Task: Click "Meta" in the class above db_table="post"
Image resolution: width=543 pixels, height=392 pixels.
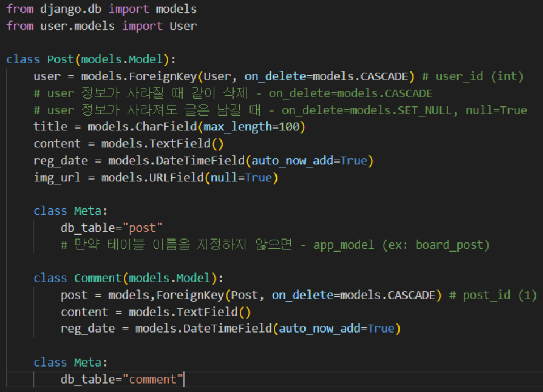Action: click(88, 211)
